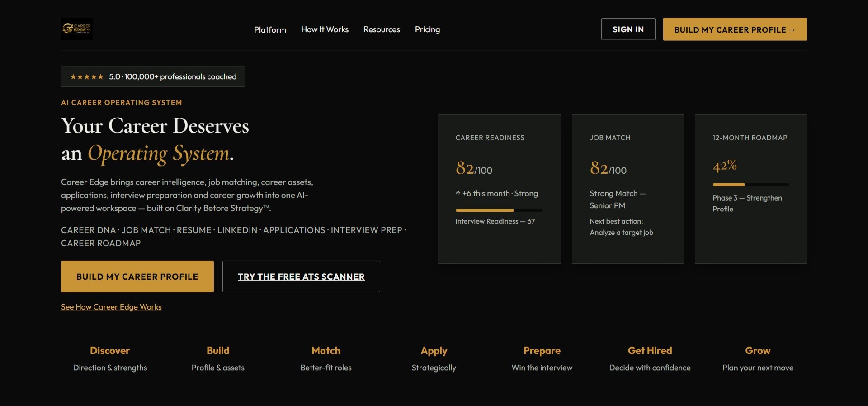Image resolution: width=868 pixels, height=406 pixels.
Task: Click the Grow step heading
Action: tap(758, 351)
